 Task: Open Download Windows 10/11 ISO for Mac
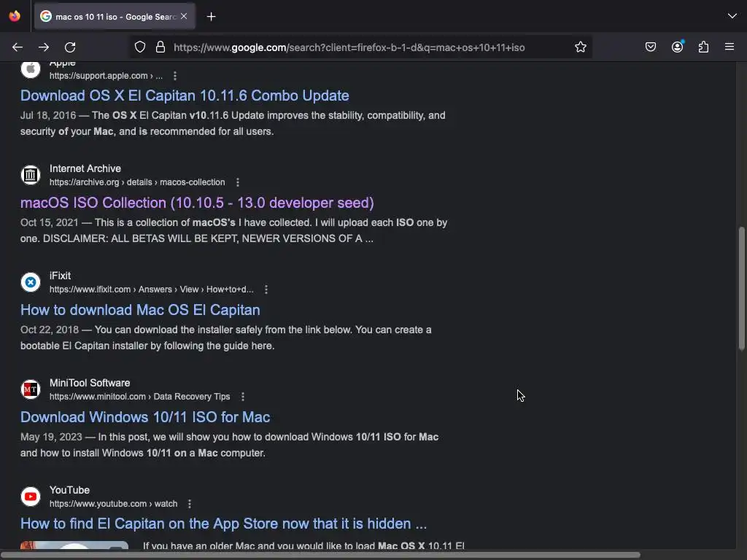click(145, 417)
